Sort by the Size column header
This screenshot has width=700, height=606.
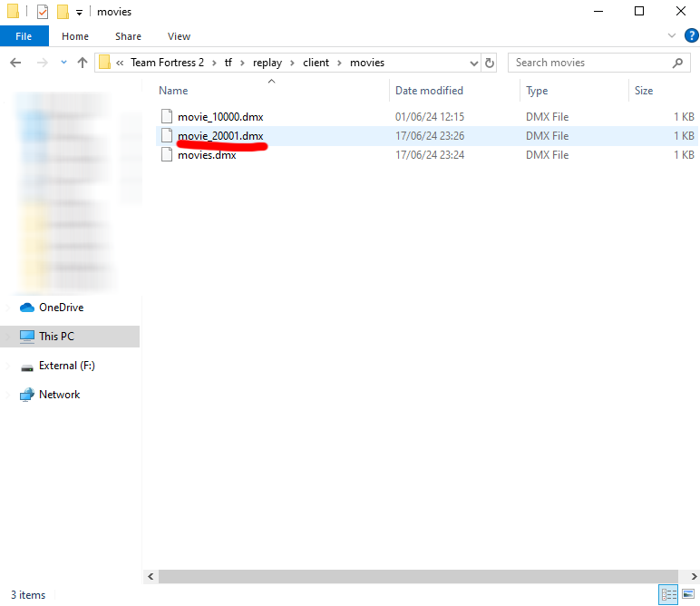(x=643, y=91)
